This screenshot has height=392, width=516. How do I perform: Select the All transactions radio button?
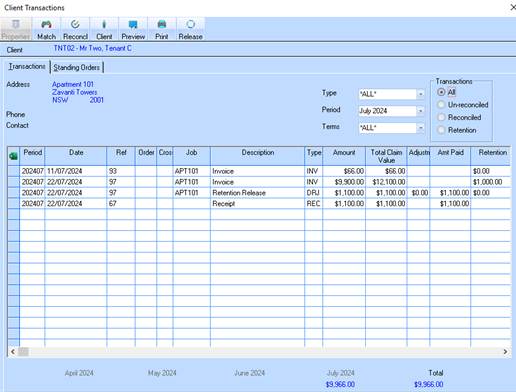point(441,92)
